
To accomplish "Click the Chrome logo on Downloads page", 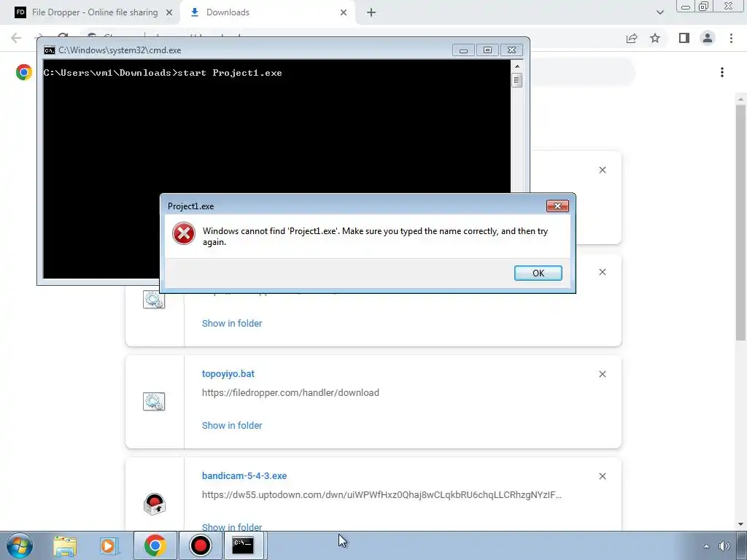I will tap(24, 72).
